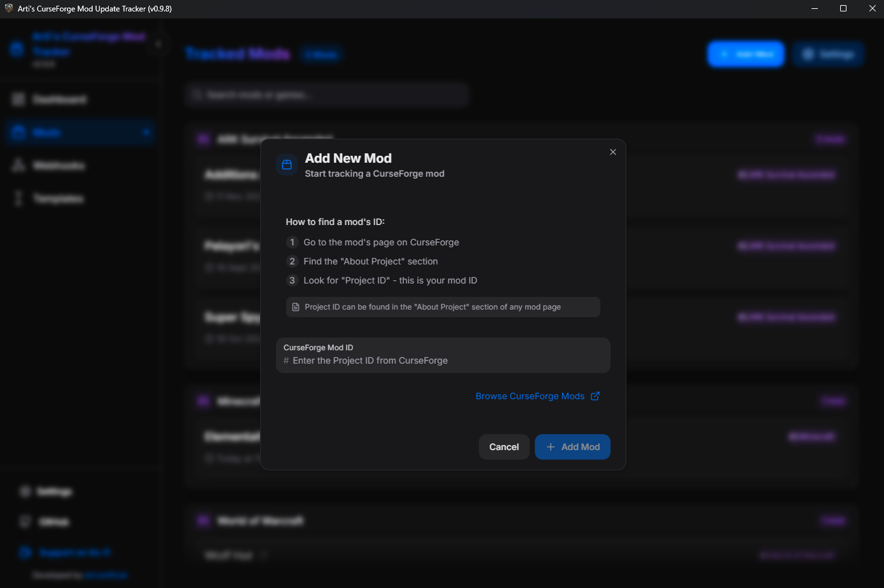This screenshot has width=884, height=588.
Task: Click the blurred header Settings button at top right
Action: pos(828,54)
